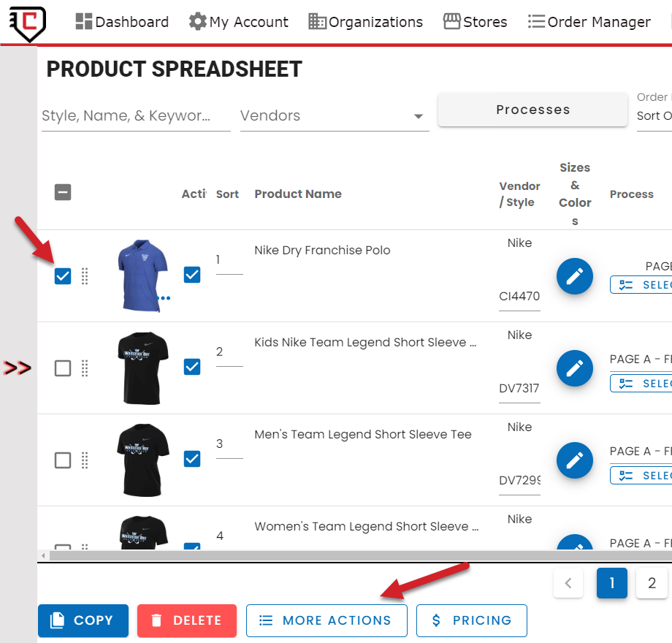
Task: Open the Stores menu
Action: [476, 22]
